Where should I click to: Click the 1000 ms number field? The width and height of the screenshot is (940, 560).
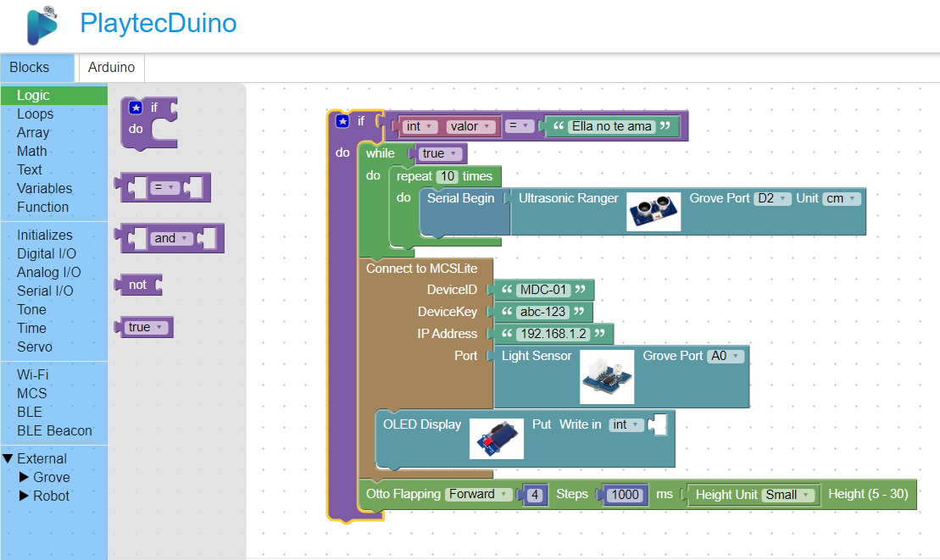pos(625,495)
